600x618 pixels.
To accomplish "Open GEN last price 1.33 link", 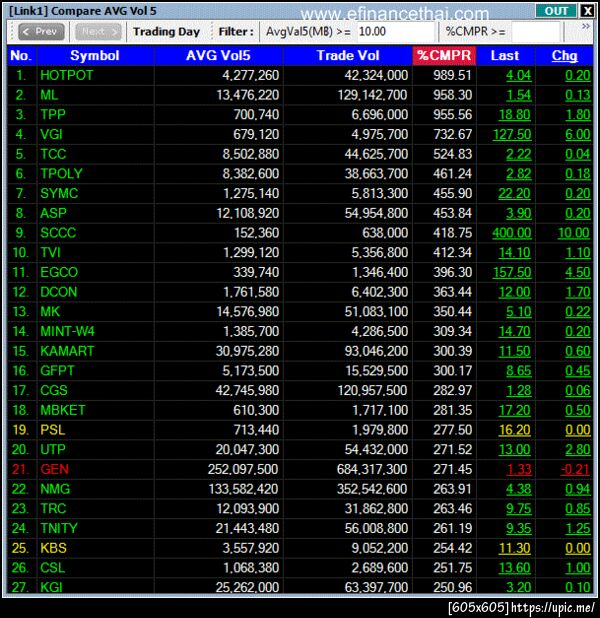I will point(519,470).
